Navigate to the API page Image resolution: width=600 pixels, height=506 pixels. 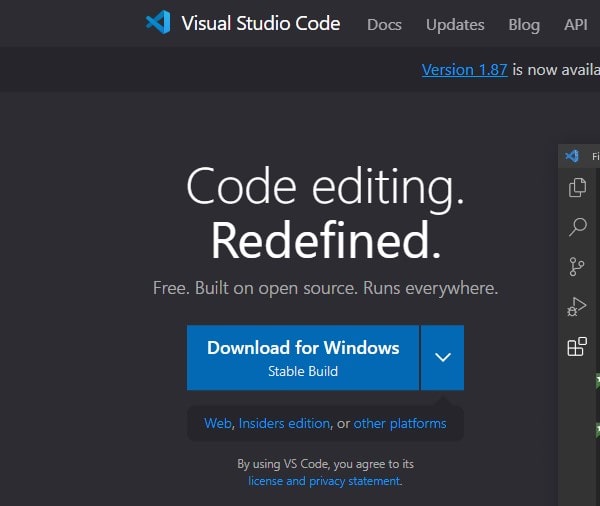click(576, 25)
